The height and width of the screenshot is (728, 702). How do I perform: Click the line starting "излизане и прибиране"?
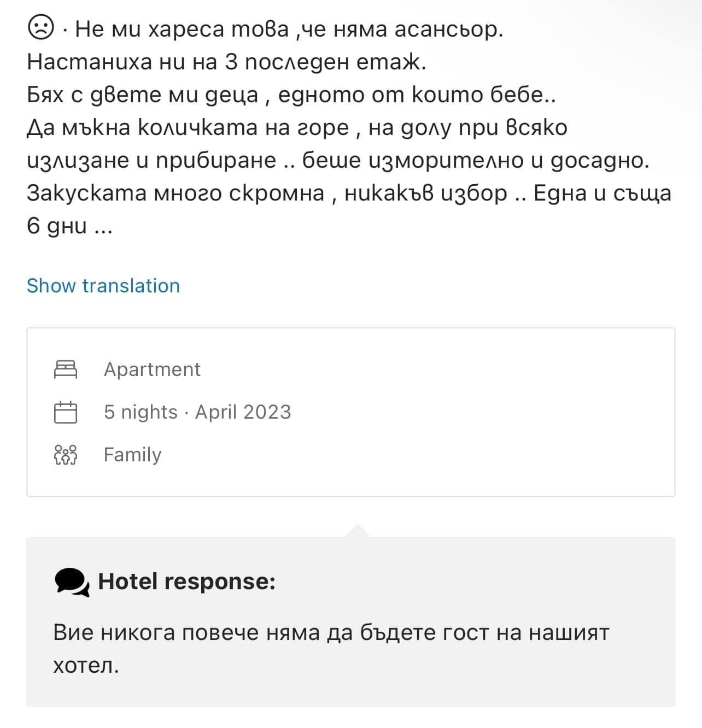click(x=338, y=161)
